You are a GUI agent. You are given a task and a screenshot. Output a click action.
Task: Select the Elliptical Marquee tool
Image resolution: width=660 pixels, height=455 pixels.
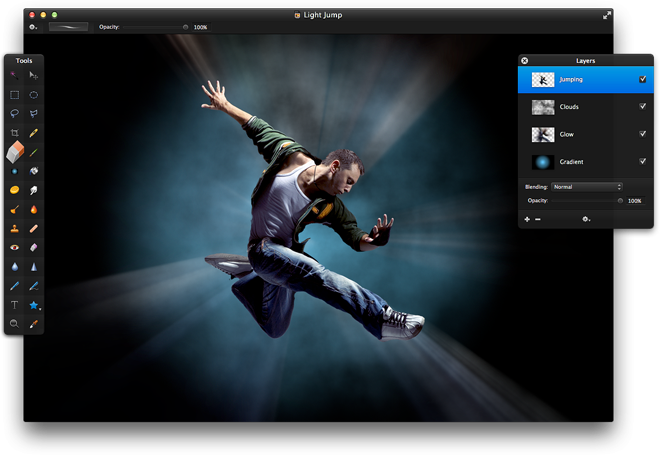tap(34, 95)
